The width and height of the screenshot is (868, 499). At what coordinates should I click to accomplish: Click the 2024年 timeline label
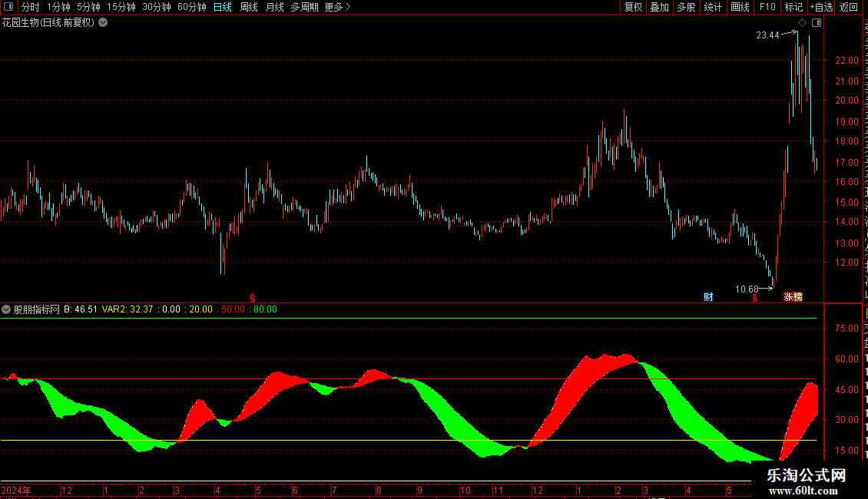16,490
